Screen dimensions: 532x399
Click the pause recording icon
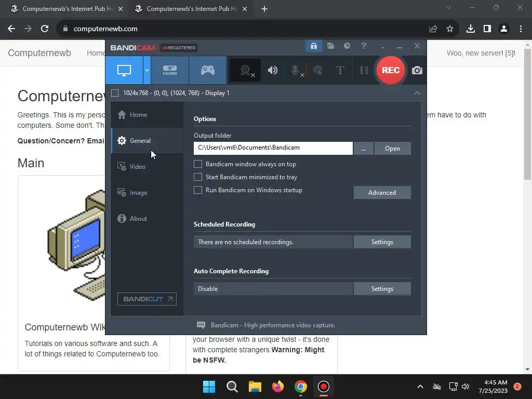click(364, 70)
